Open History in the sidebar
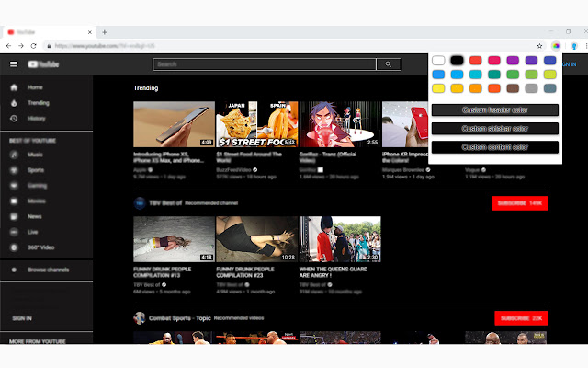 pos(36,119)
